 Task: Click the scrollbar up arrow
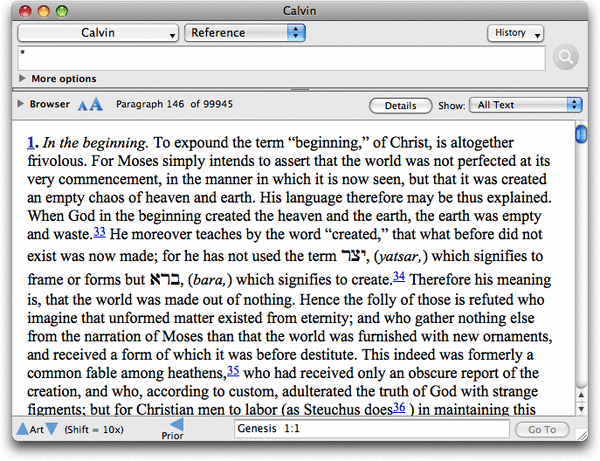tap(581, 395)
